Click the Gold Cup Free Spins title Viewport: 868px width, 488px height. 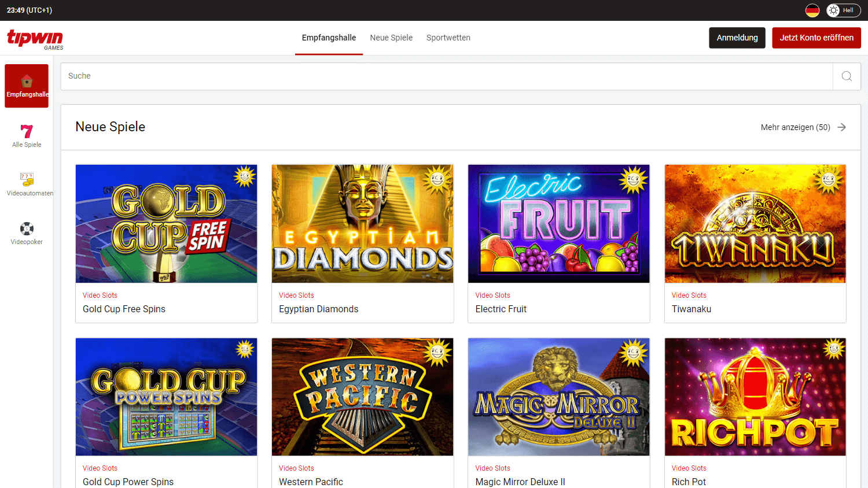(124, 309)
